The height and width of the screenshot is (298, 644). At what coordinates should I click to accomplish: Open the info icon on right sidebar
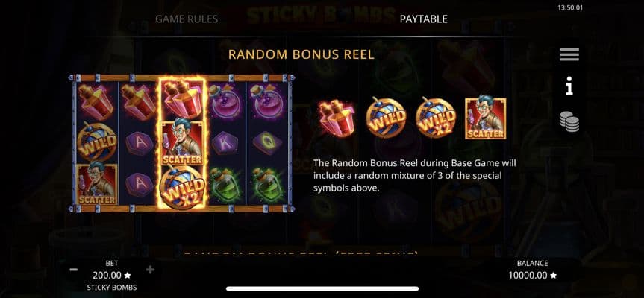[x=569, y=88]
